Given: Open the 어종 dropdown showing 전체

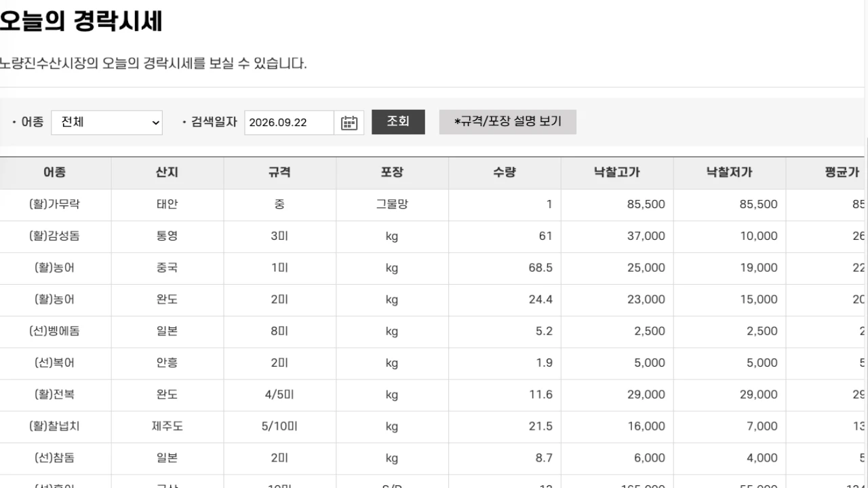Looking at the screenshot, I should [x=107, y=123].
